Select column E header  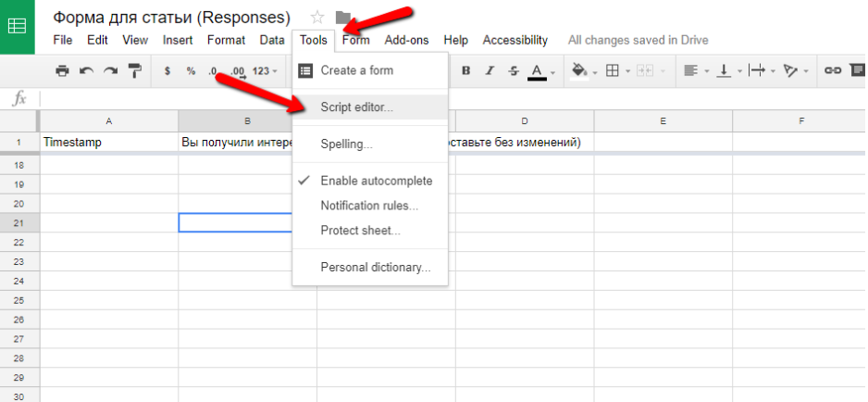point(663,121)
